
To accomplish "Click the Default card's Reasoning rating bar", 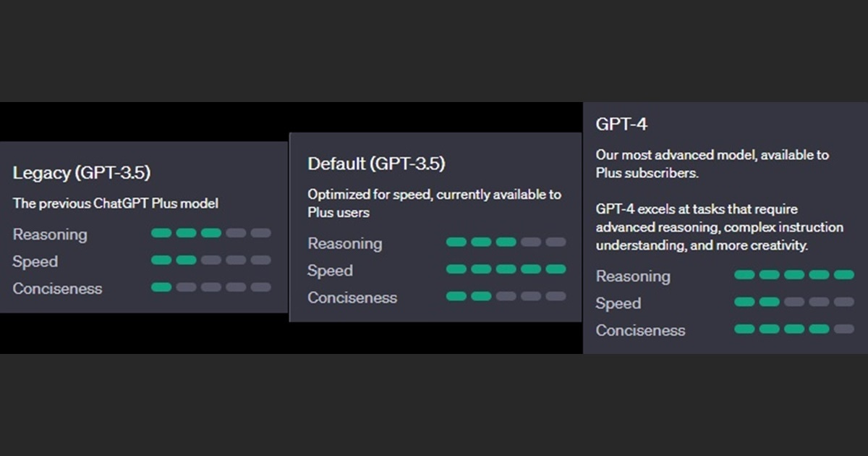I will (506, 242).
